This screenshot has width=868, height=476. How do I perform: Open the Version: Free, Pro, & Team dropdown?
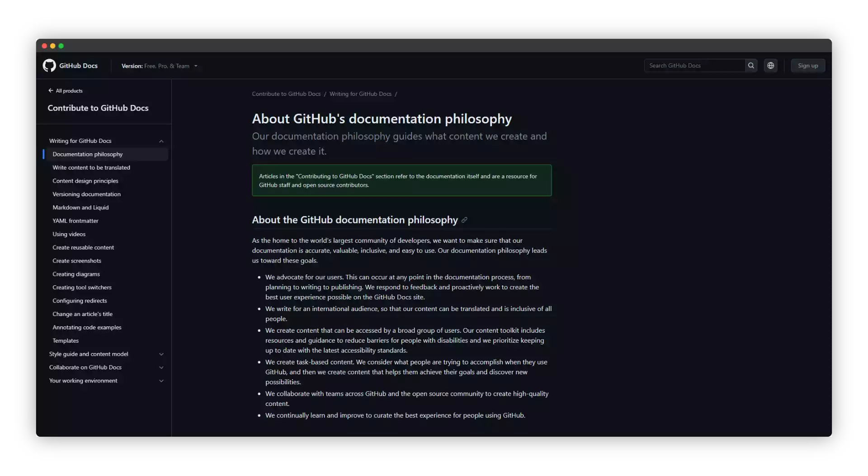point(160,66)
